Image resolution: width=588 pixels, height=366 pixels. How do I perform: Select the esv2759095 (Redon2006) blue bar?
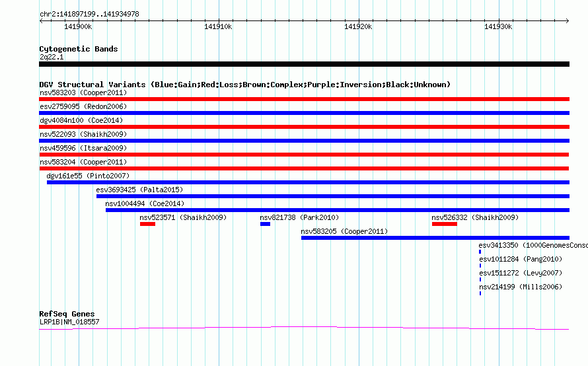[x=304, y=113]
